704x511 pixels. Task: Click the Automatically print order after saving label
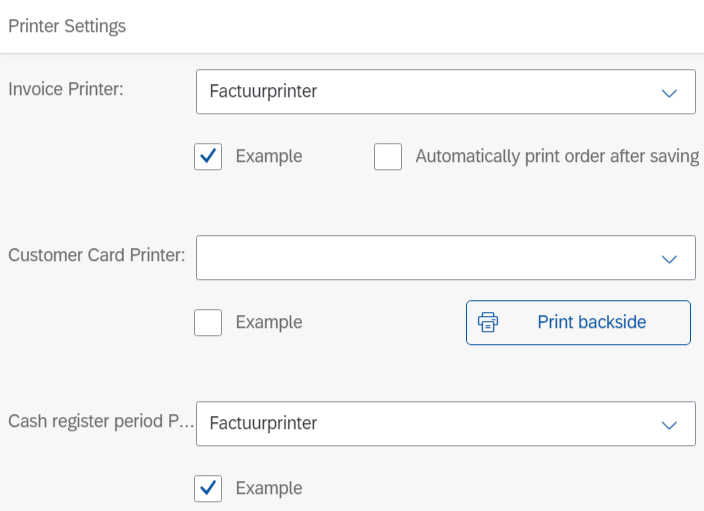click(557, 157)
